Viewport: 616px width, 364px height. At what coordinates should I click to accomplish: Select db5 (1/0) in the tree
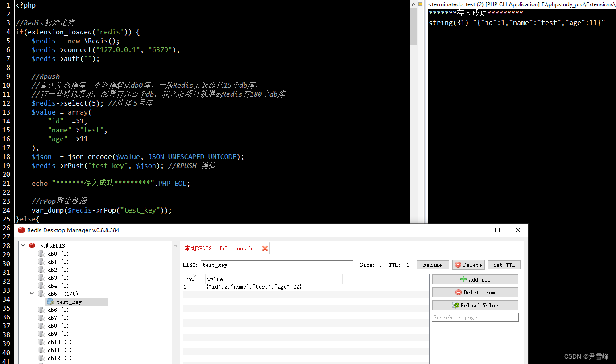pos(63,294)
